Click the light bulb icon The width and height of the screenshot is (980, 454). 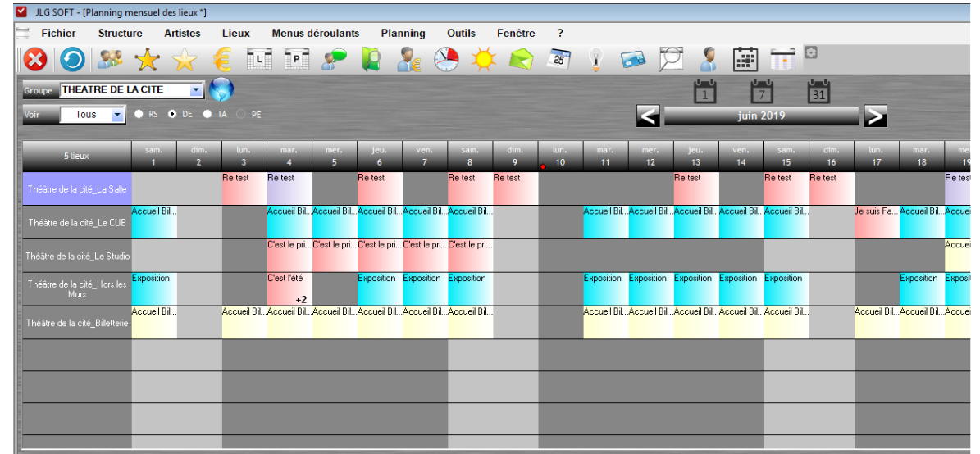click(x=596, y=60)
